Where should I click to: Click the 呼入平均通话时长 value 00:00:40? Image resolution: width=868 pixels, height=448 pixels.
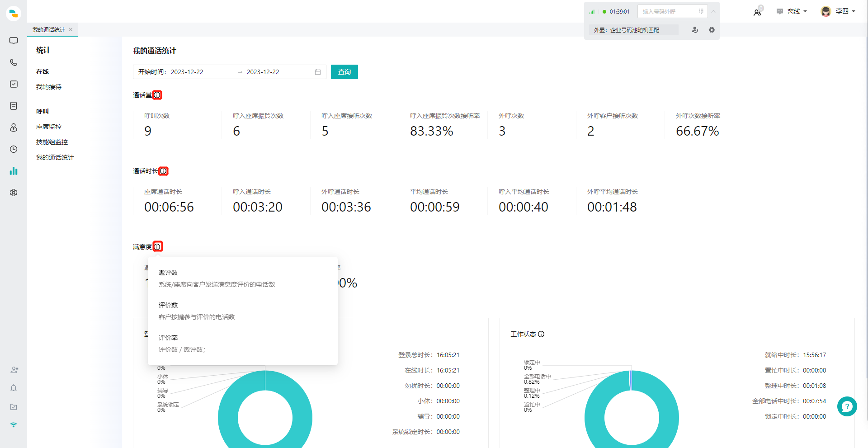click(x=524, y=207)
